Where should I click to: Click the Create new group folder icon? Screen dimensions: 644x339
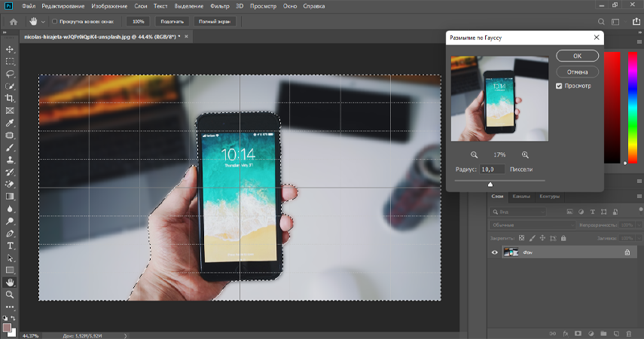(603, 334)
